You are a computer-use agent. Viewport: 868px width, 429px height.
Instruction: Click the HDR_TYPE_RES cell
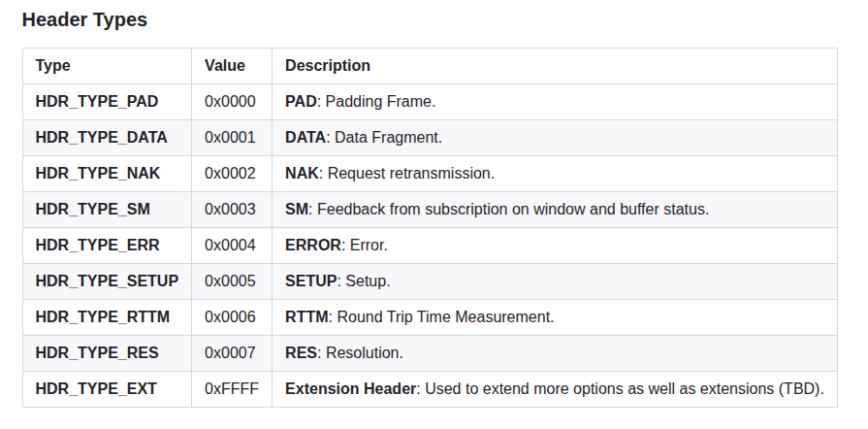click(97, 353)
